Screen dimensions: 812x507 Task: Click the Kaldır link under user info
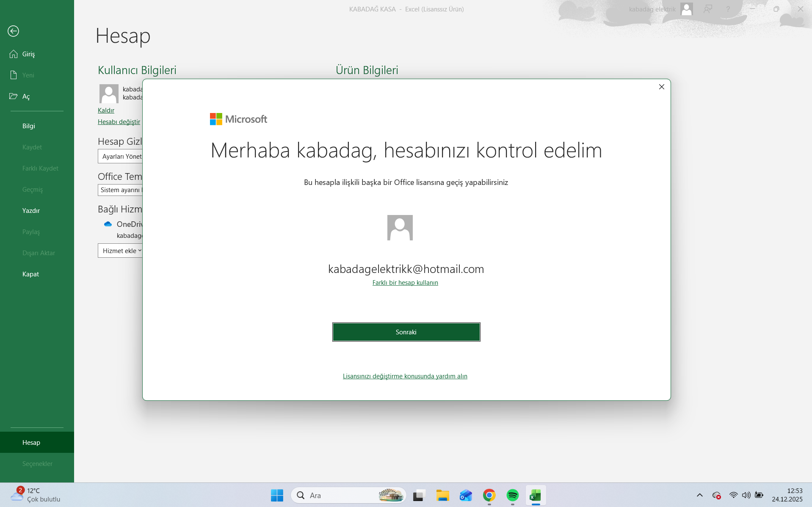coord(106,110)
